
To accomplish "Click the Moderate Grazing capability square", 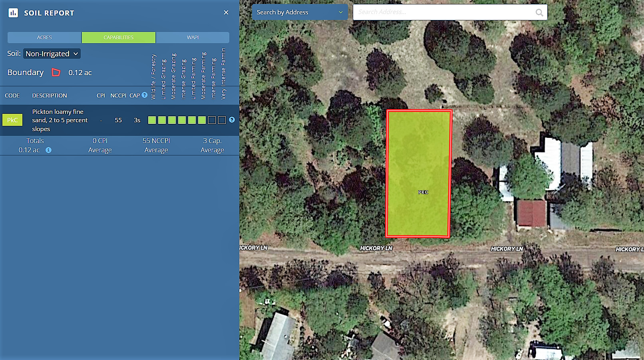I will (172, 120).
